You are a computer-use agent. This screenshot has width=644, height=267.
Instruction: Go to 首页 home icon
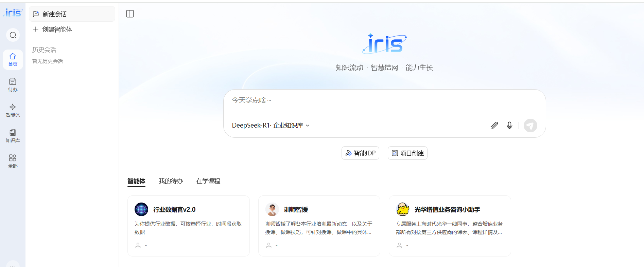point(13,59)
